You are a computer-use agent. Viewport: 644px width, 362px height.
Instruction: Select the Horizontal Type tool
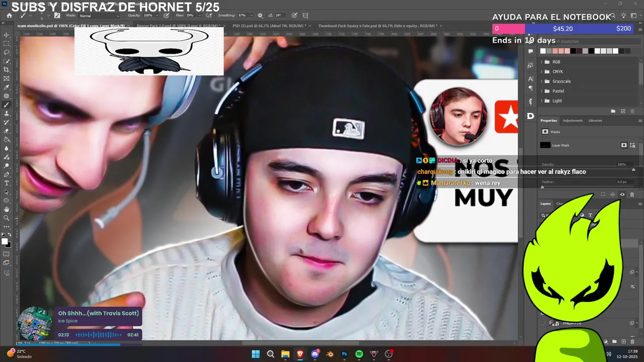(7, 183)
